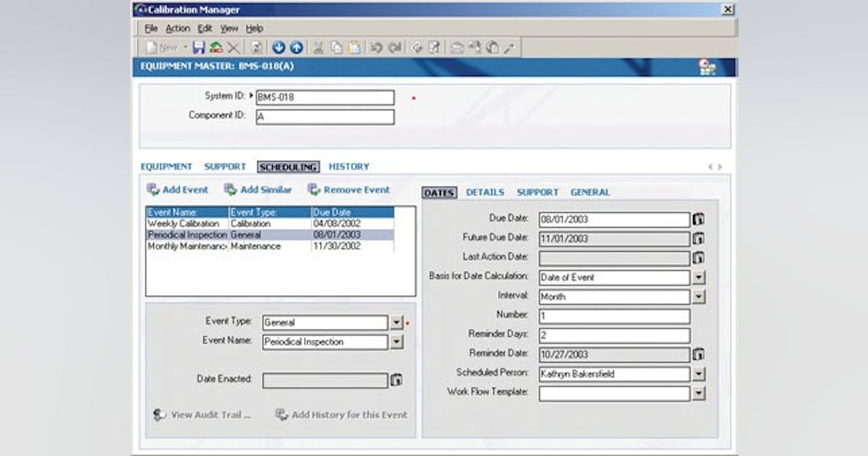Open calendar picker for Due Date

699,219
